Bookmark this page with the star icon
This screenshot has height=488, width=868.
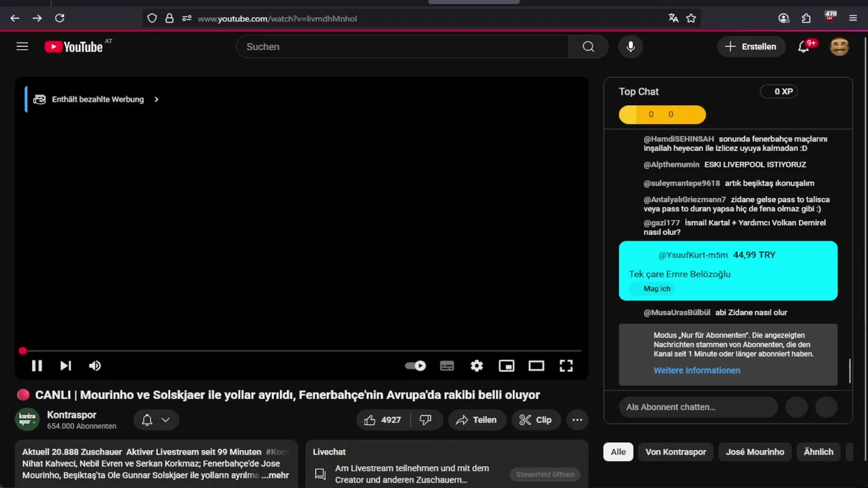pos(691,18)
